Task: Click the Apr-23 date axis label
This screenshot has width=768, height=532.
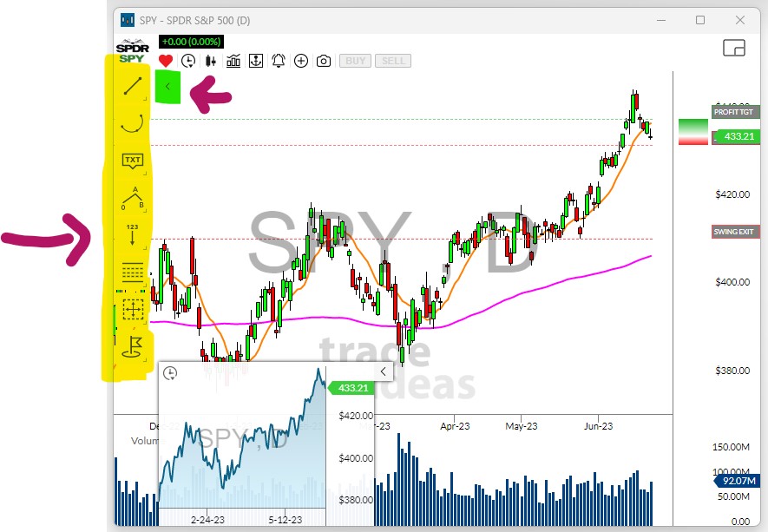Action: click(455, 426)
